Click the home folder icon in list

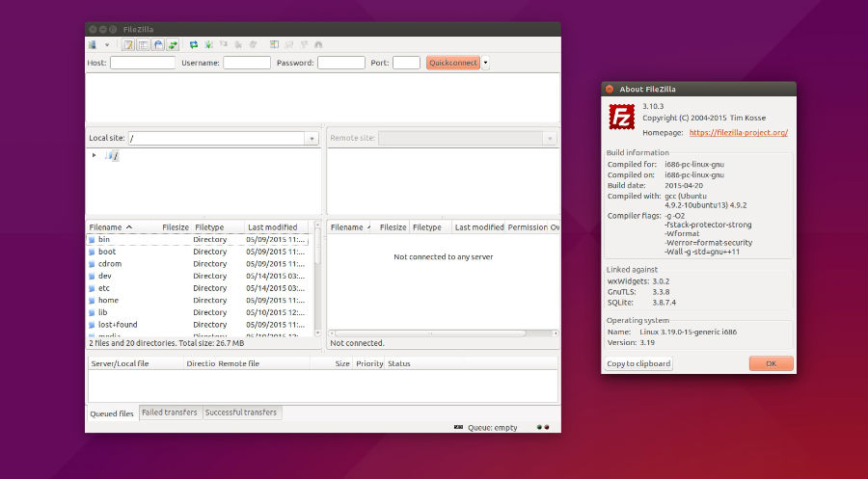point(92,301)
